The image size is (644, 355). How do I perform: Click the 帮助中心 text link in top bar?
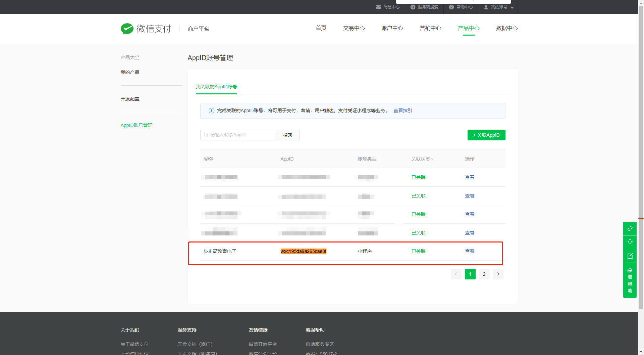coord(465,7)
